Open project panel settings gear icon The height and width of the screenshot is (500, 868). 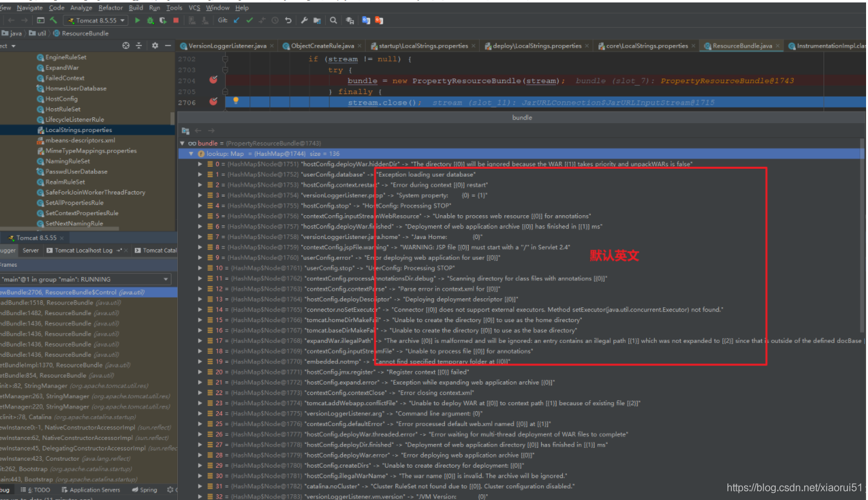coord(155,46)
